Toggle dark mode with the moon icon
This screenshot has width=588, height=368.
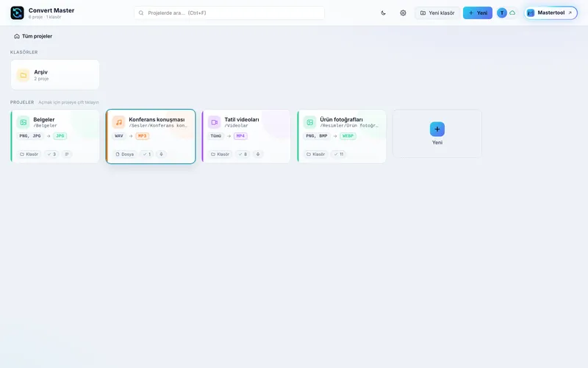point(383,13)
